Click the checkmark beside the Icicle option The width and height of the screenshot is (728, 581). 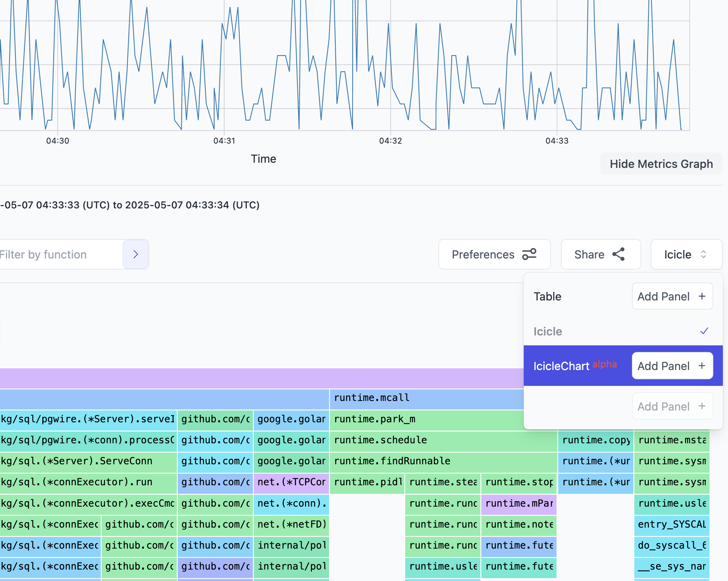[704, 331]
